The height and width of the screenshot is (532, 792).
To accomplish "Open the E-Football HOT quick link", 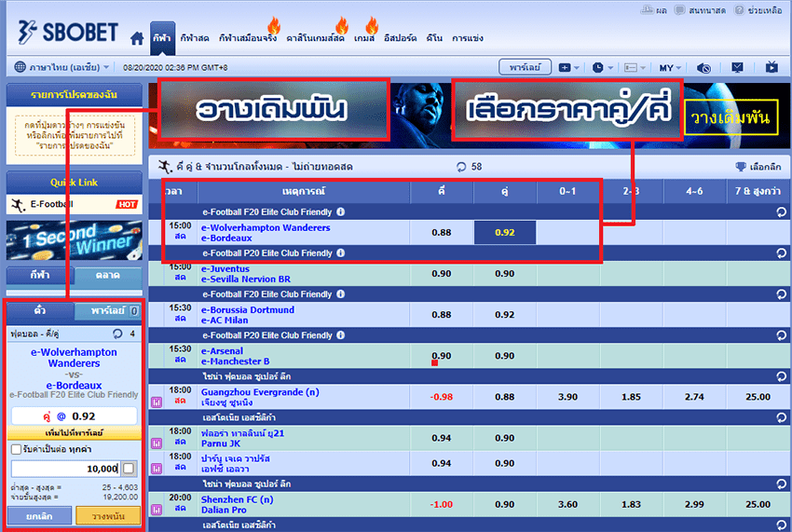I will coord(75,204).
